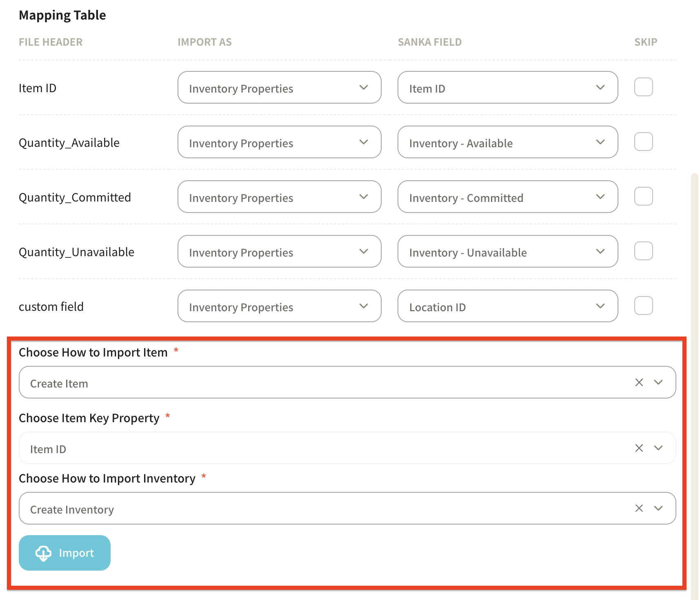Expand the Choose Item Key Property chevron
700x600 pixels.
[658, 448]
